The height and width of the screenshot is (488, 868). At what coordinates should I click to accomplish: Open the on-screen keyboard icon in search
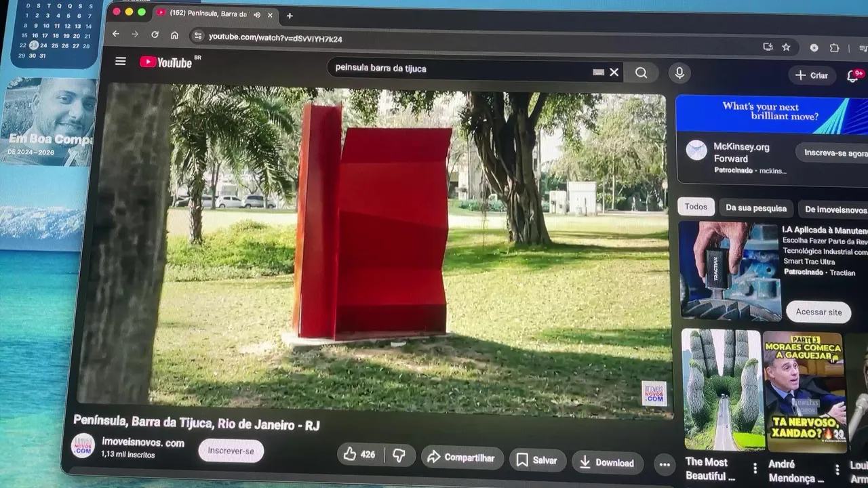(x=598, y=72)
